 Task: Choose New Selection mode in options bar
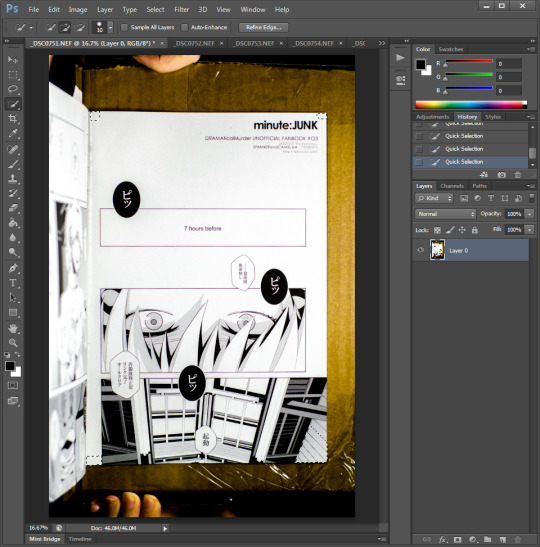click(50, 27)
